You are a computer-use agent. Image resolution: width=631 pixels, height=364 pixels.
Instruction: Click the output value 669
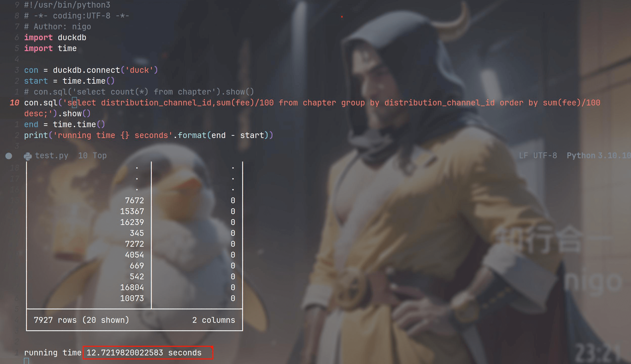pos(137,266)
